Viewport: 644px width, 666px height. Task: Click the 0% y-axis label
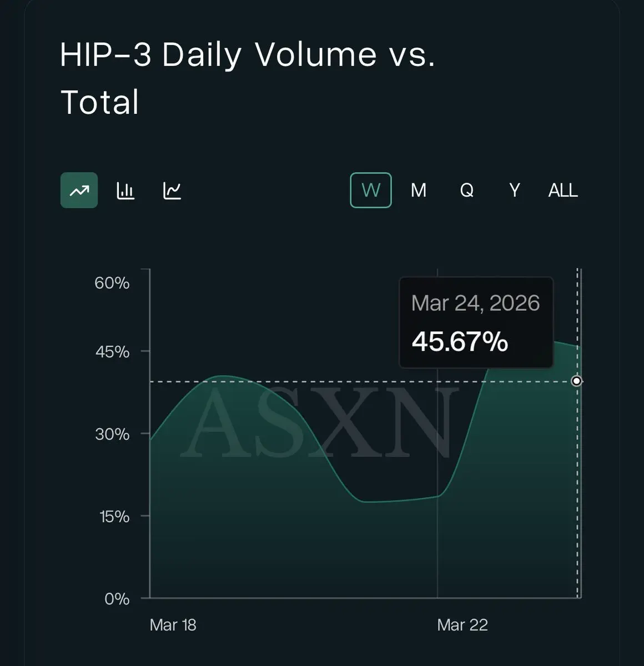pyautogui.click(x=117, y=599)
